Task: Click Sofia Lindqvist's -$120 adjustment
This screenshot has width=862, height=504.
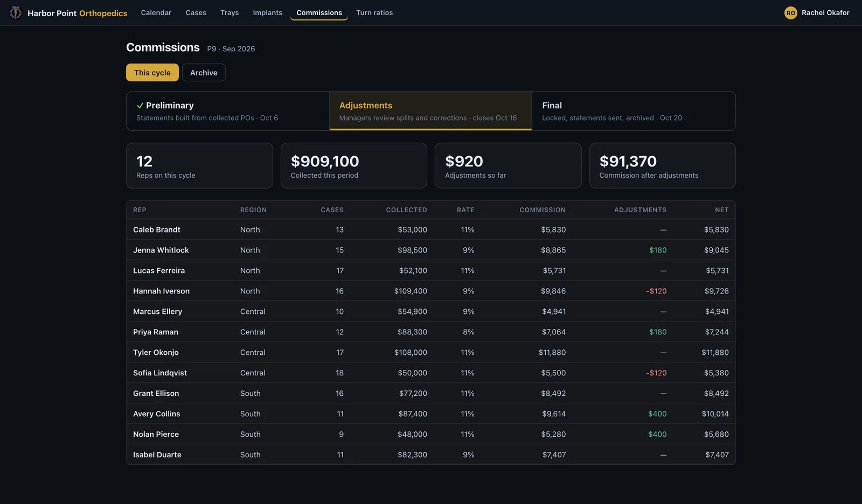Action: click(x=656, y=373)
